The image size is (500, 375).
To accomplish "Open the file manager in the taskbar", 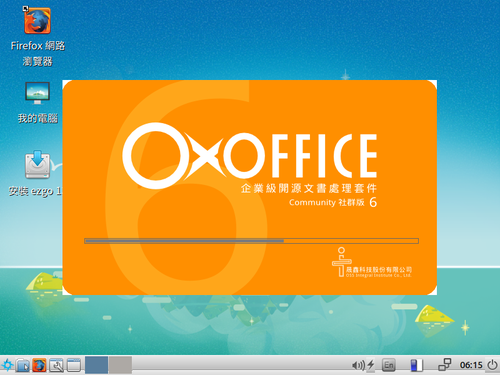I will (x=22, y=365).
